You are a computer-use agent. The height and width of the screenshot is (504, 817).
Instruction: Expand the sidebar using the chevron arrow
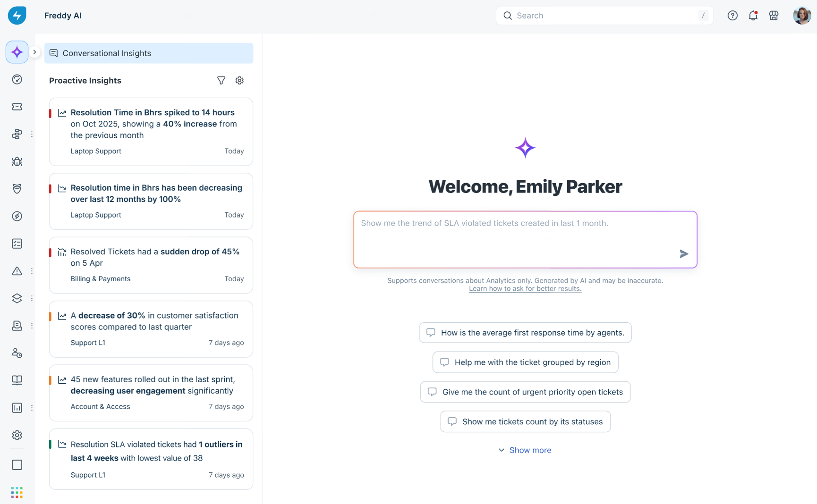click(x=34, y=52)
